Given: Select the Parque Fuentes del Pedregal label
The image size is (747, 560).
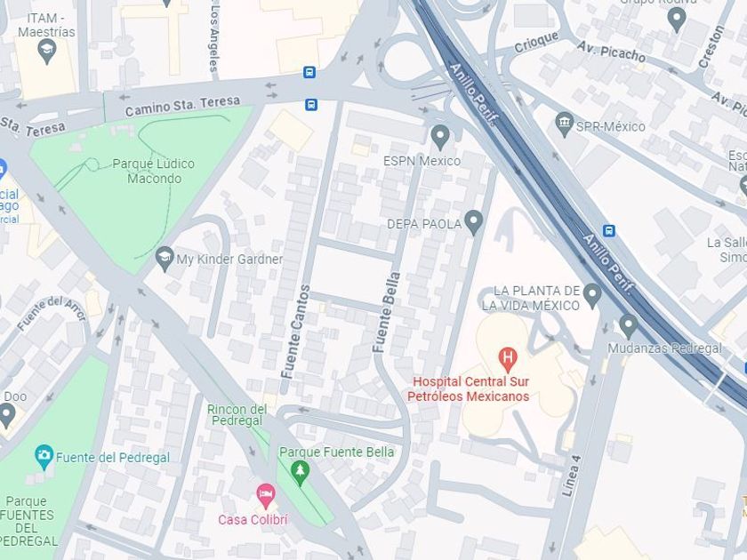Looking at the screenshot, I should point(28,521).
